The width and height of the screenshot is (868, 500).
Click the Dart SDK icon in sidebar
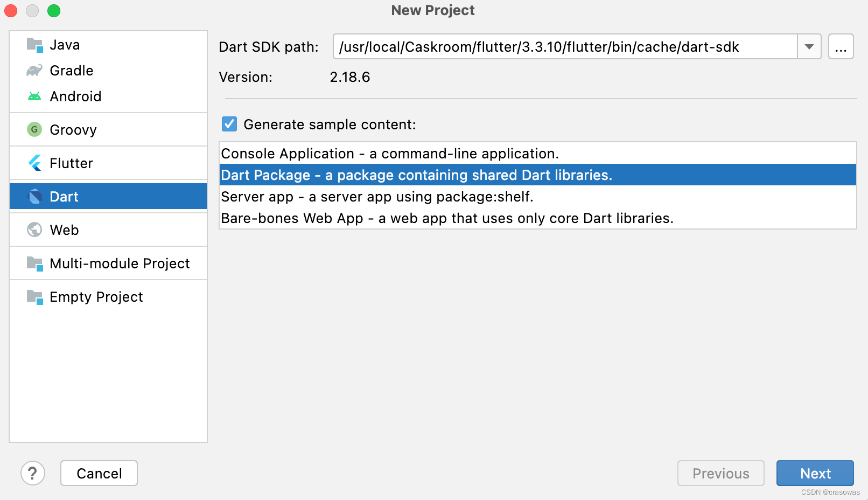34,196
